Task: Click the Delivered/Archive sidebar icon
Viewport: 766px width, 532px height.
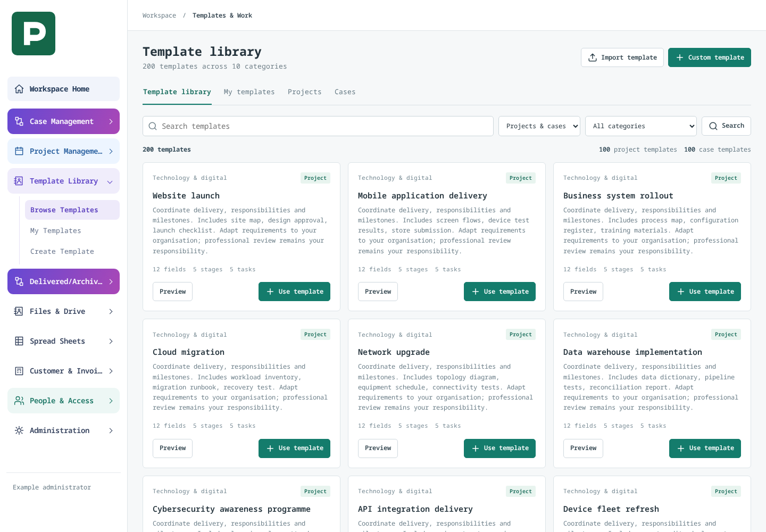Action: 19,281
